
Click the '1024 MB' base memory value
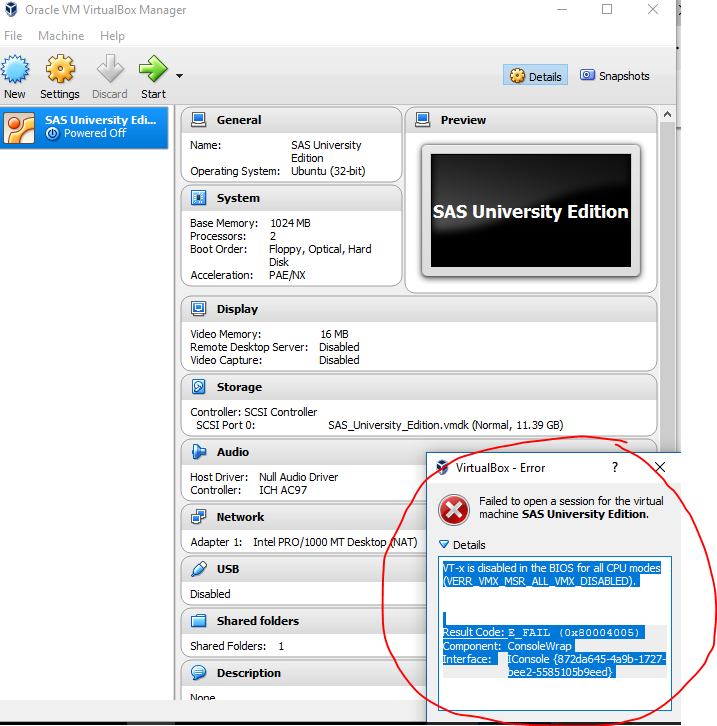(x=290, y=223)
